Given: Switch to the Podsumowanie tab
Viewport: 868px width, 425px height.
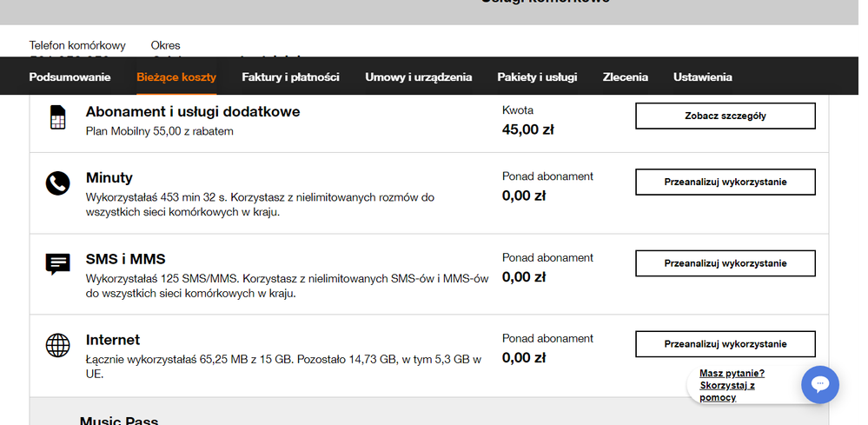Looking at the screenshot, I should click(70, 77).
